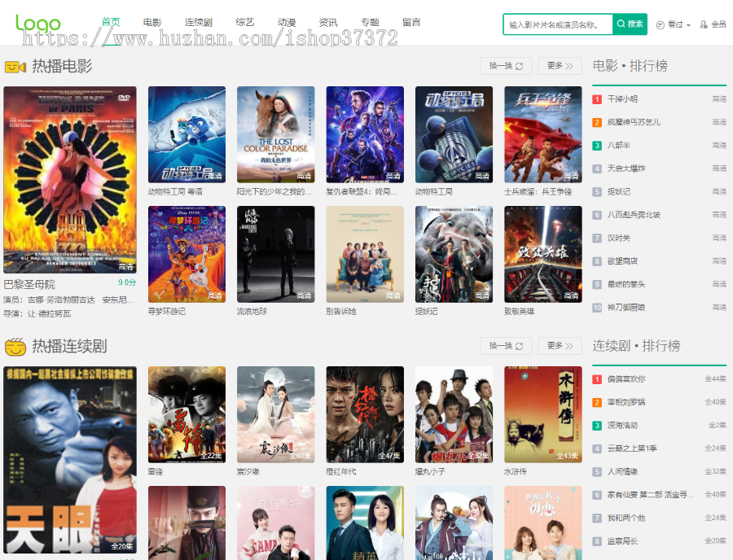The image size is (733, 560).
Task: Open the 寻梦环游记 poster
Action: coord(187,254)
